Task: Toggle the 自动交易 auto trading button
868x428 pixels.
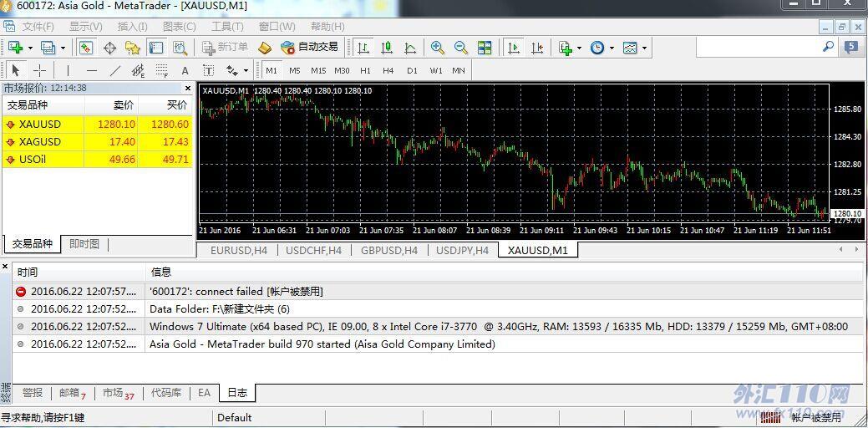Action: coord(309,48)
